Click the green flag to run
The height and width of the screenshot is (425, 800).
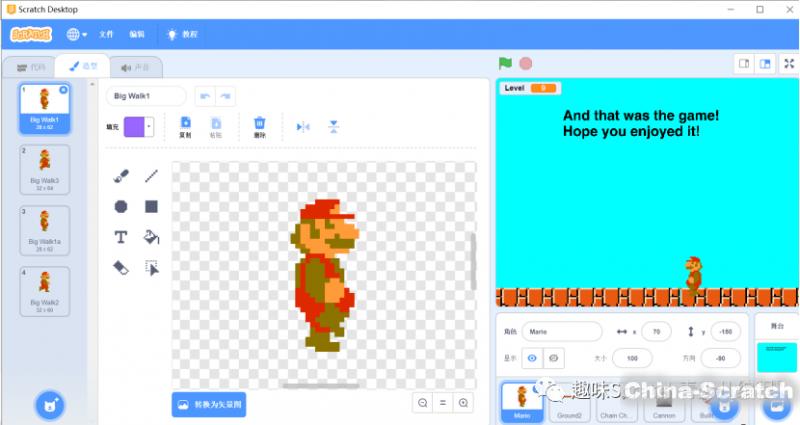coord(505,63)
